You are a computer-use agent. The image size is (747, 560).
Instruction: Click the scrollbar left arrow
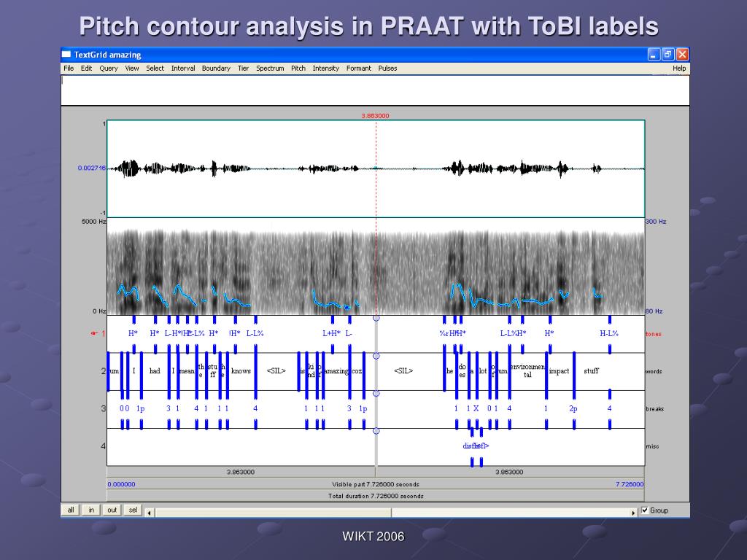coord(149,513)
